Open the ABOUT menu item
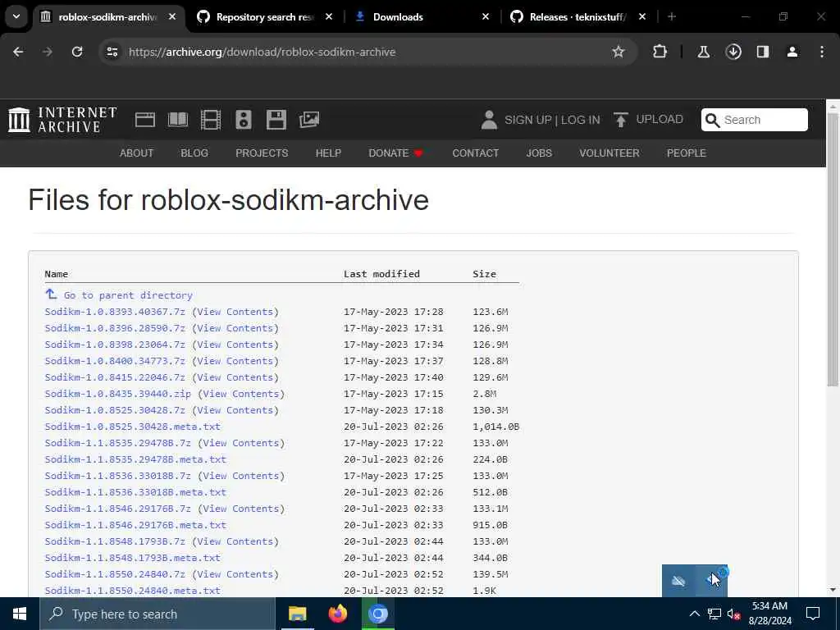 137,153
